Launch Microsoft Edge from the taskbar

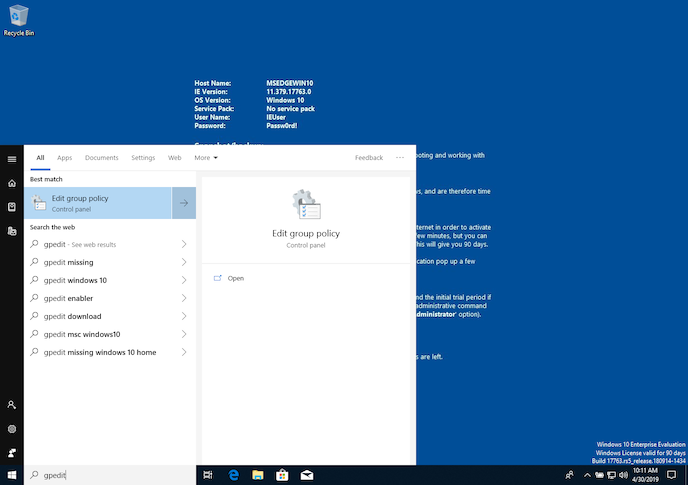tap(233, 475)
